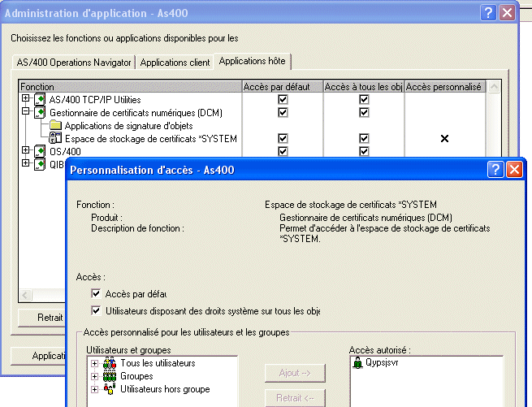Click the Espace de stockage de certificats key icon
The height and width of the screenshot is (407, 532).
[x=55, y=138]
